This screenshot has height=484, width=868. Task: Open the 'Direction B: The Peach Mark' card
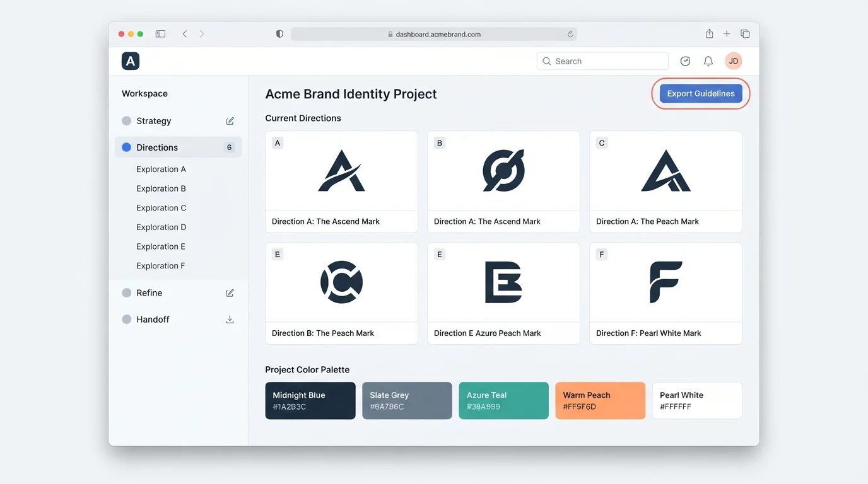point(341,294)
